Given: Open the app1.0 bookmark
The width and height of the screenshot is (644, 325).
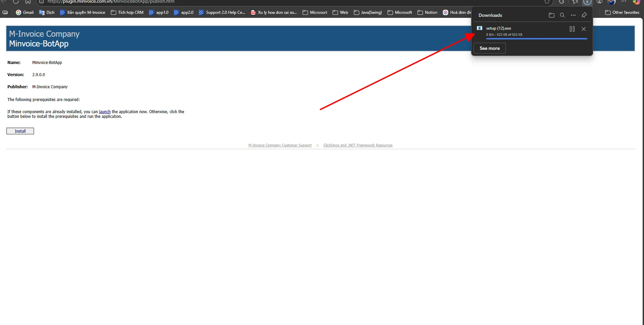Looking at the screenshot, I should point(159,12).
